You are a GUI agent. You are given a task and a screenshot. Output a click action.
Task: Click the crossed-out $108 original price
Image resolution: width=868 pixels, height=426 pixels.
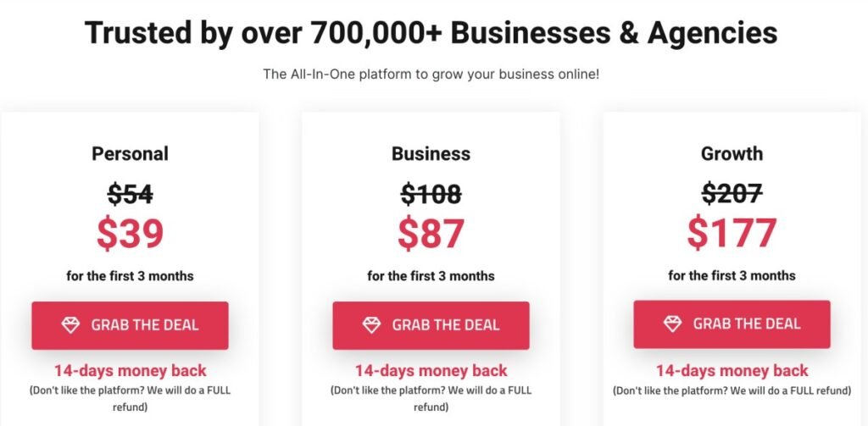[431, 194]
